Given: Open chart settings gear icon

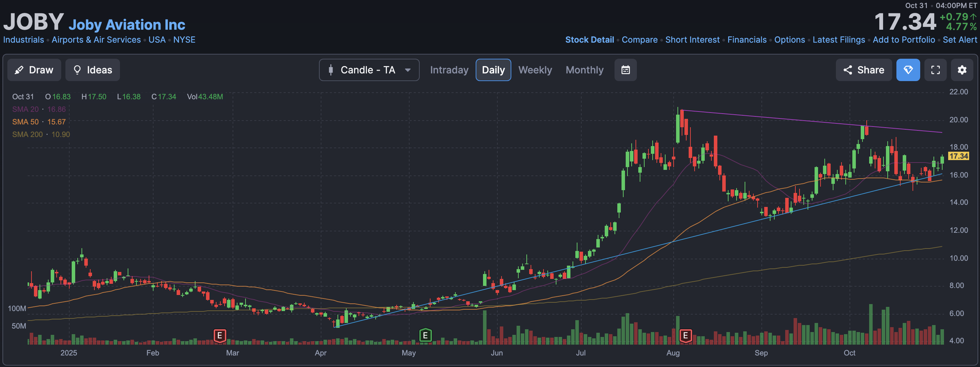Looking at the screenshot, I should pos(962,70).
